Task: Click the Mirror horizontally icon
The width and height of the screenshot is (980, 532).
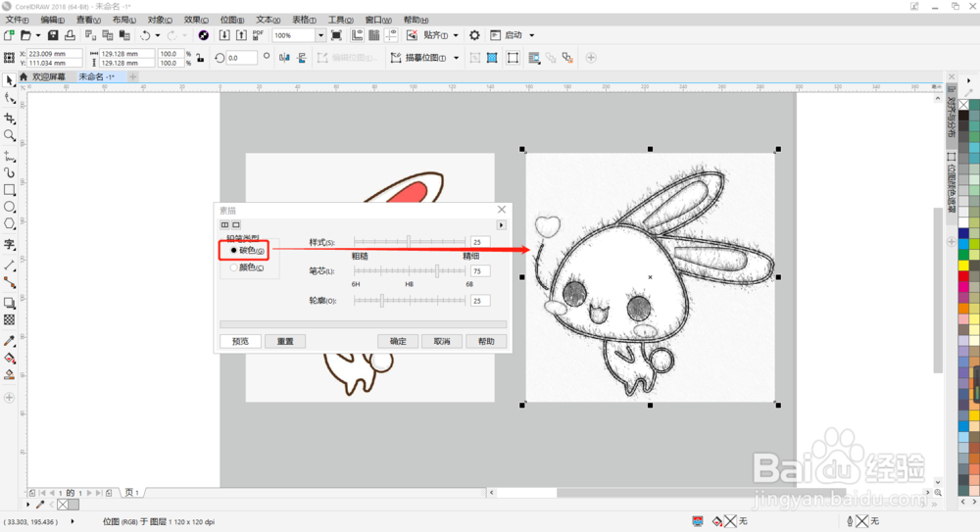Action: 284,58
